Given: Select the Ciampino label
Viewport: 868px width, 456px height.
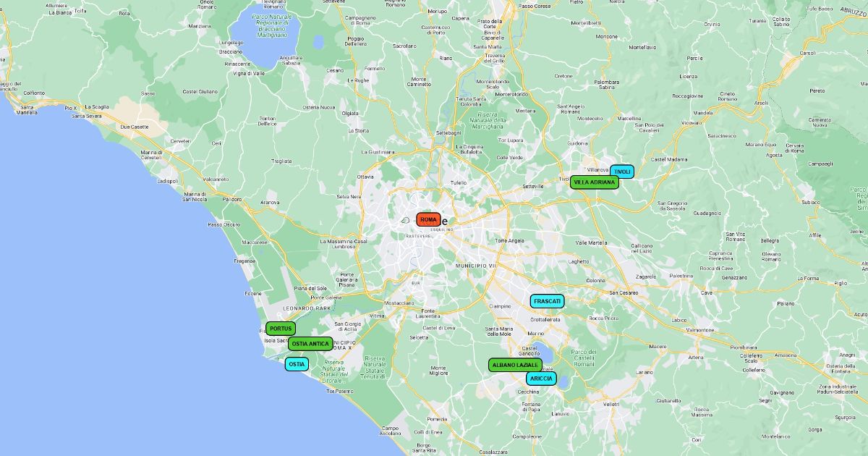Looking at the screenshot, I should coord(500,306).
